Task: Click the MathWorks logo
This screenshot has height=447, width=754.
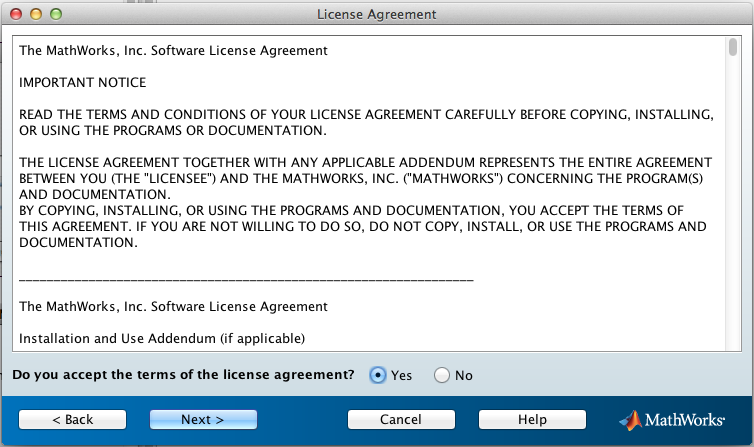Action: (x=672, y=420)
